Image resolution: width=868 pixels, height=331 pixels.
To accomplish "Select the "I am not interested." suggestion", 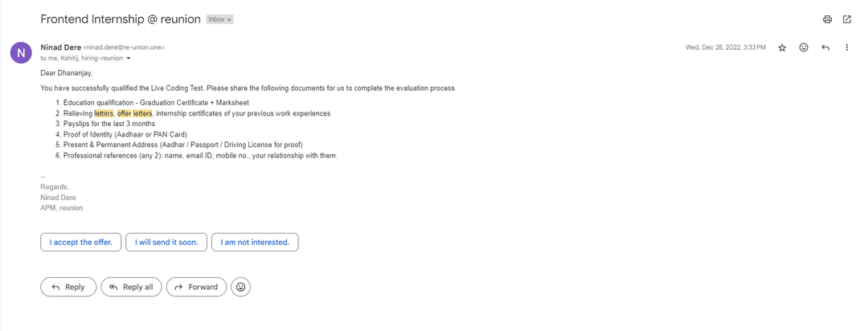I will (x=255, y=243).
